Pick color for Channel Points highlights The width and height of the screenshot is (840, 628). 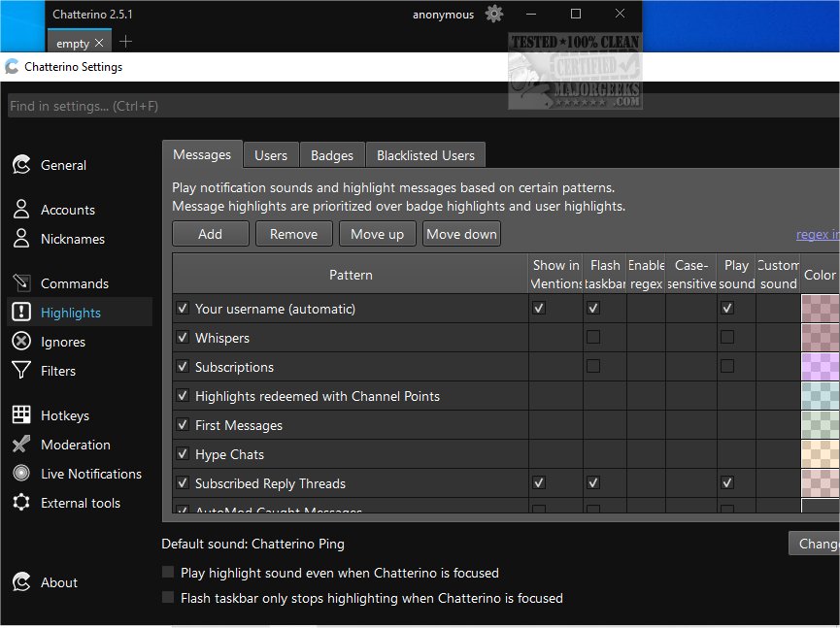(821, 396)
